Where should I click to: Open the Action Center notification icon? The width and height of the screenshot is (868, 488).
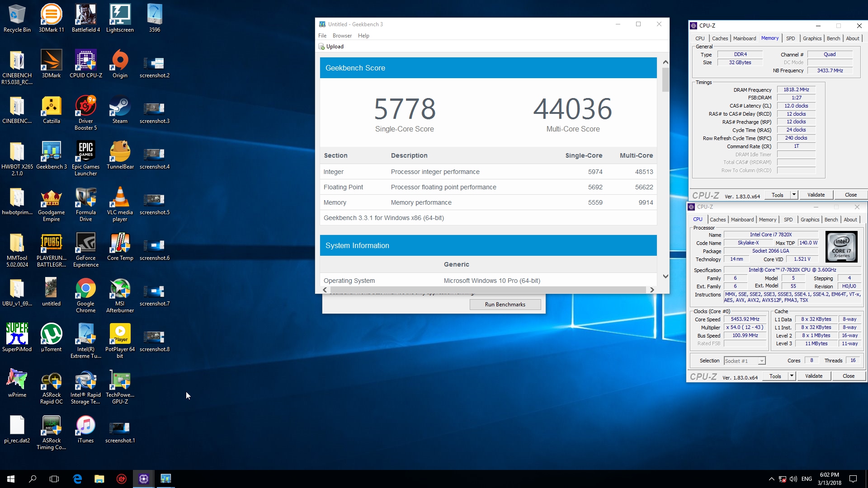point(853,479)
